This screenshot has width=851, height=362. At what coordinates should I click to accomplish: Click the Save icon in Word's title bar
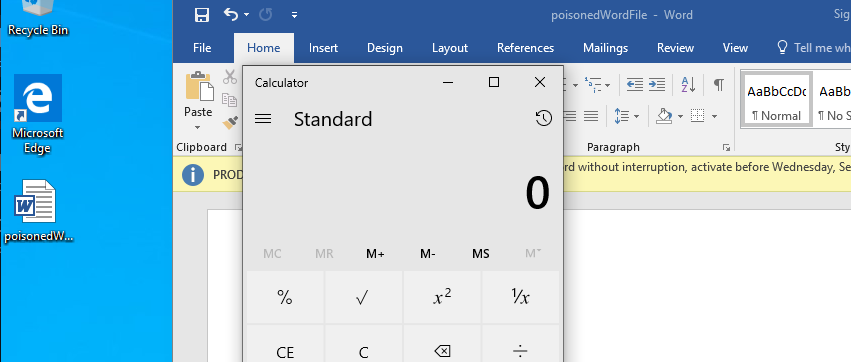click(202, 15)
